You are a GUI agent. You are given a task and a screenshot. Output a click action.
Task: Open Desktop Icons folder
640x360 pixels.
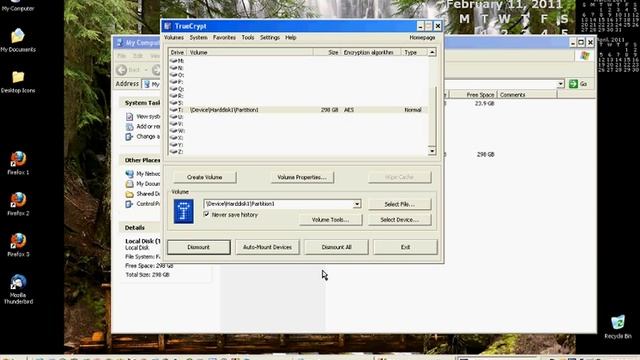tap(18, 81)
